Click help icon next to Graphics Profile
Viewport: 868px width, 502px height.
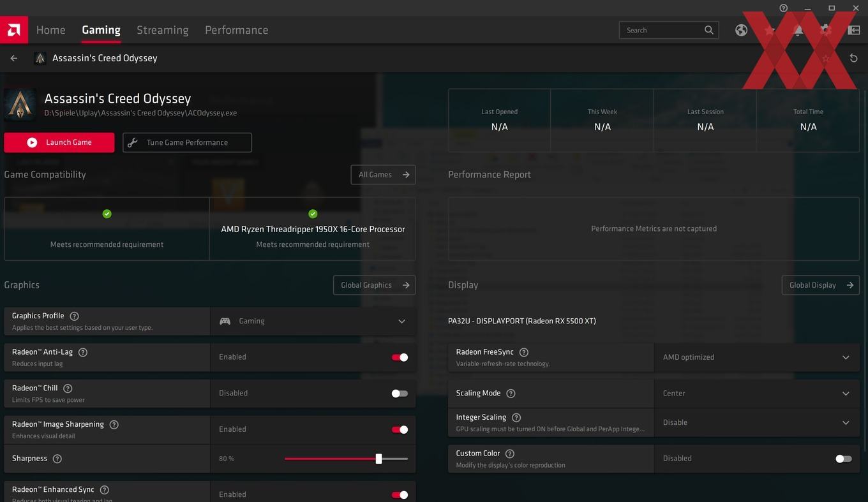74,316
